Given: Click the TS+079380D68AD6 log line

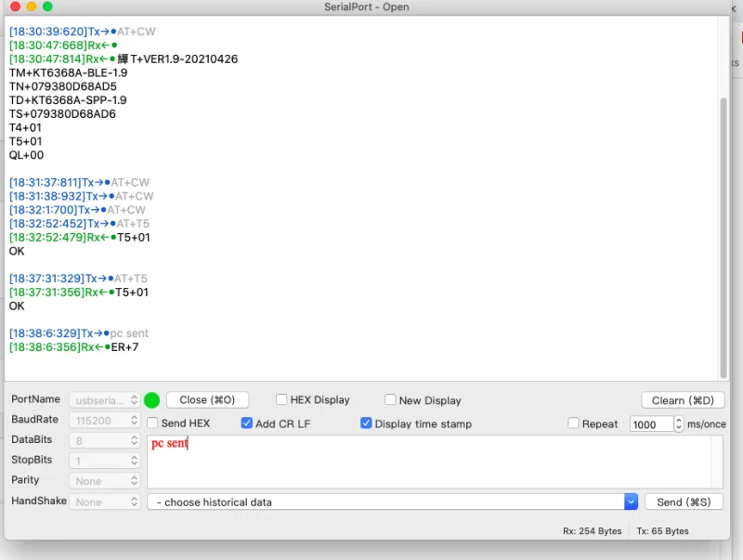Looking at the screenshot, I should pos(62,113).
